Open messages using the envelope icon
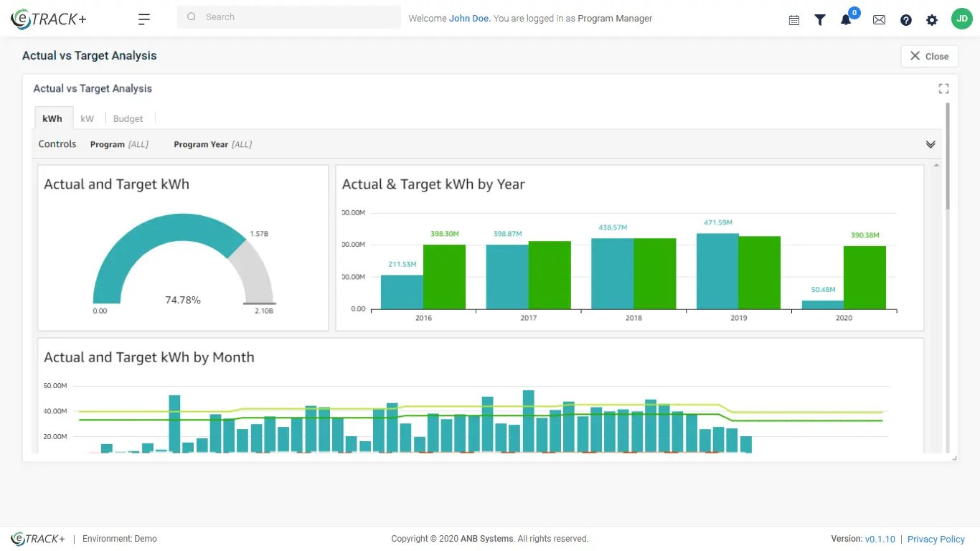 click(879, 19)
